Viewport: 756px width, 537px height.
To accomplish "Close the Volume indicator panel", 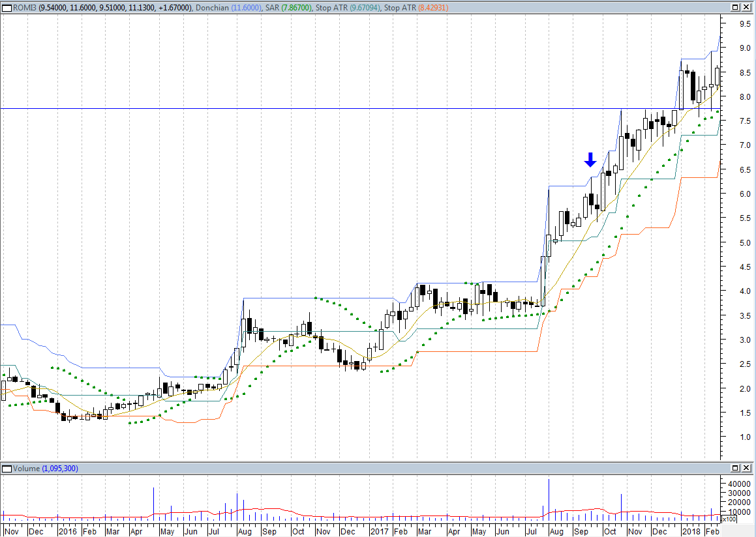I will point(746,469).
